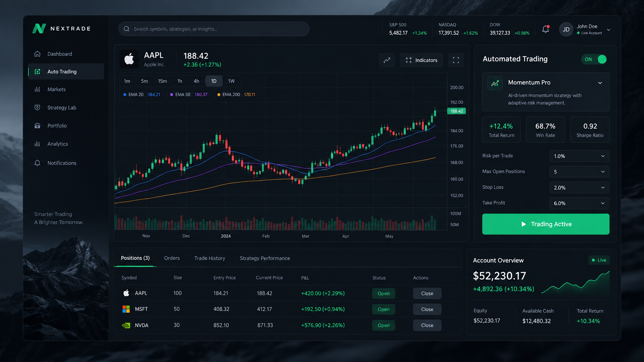Screen dimensions: 644x362
Task: Expand chart to fullscreen
Action: [456, 60]
